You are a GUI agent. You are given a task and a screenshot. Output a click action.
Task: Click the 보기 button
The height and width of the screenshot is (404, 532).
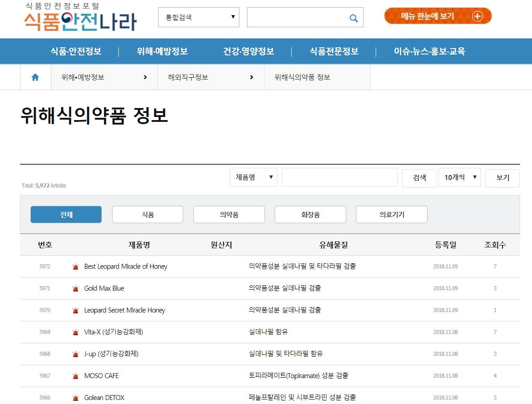503,178
